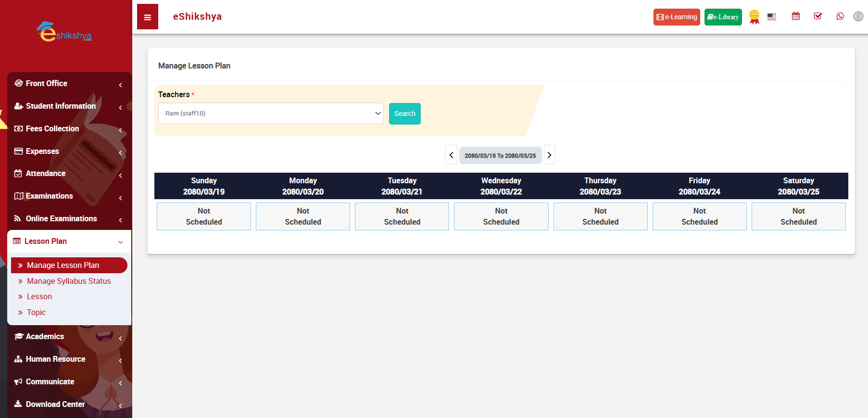Open the calendar icon in header
Screen dimensions: 868x418
[795, 16]
